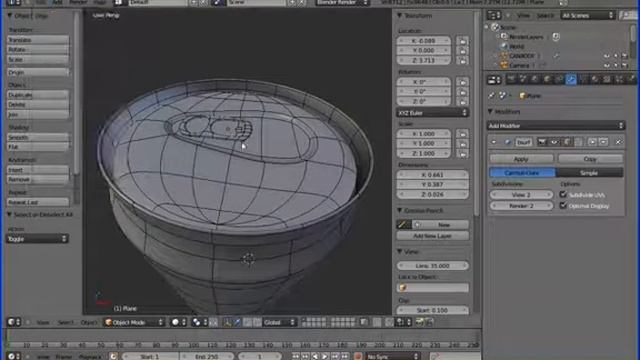Select RenderLayers in outliner
Viewport: 640px width, 360px height.
526,37
